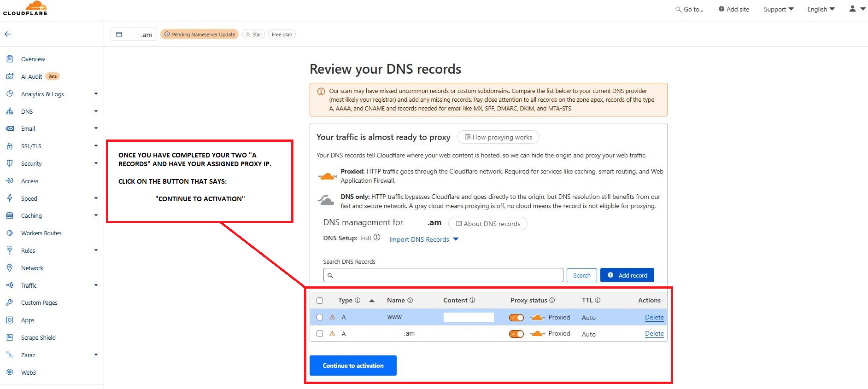Click the Email envelope sidebar icon
Image resolution: width=868 pixels, height=389 pixels.
[x=10, y=128]
